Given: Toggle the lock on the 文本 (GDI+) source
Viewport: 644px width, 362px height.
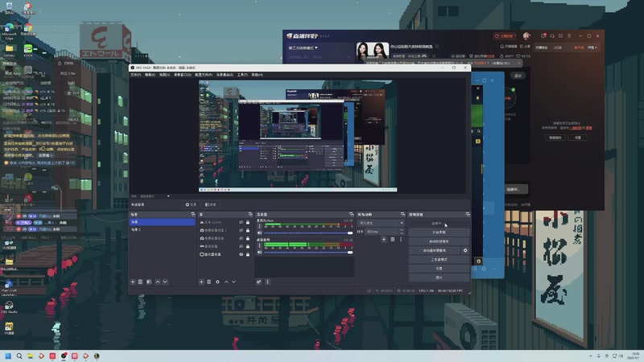Looking at the screenshot, I should [248, 223].
